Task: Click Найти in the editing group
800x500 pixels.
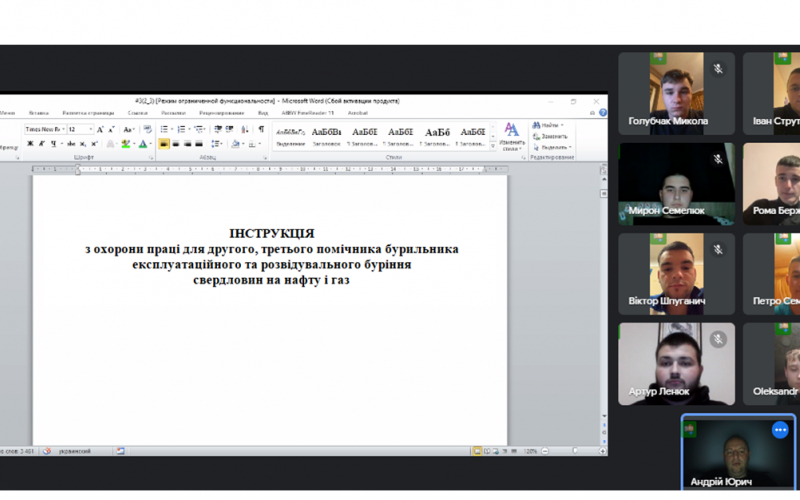Action: [x=547, y=125]
